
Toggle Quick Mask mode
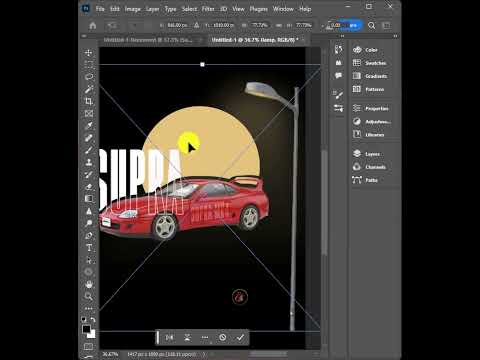tap(88, 347)
